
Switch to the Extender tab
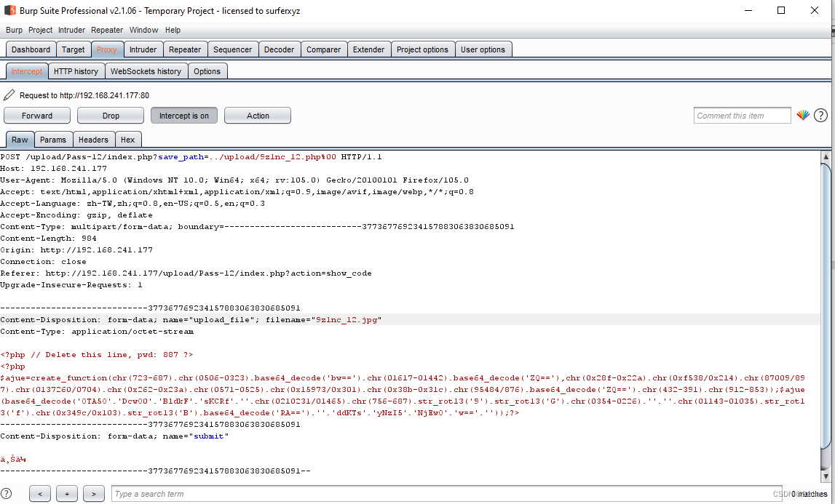[x=368, y=49]
